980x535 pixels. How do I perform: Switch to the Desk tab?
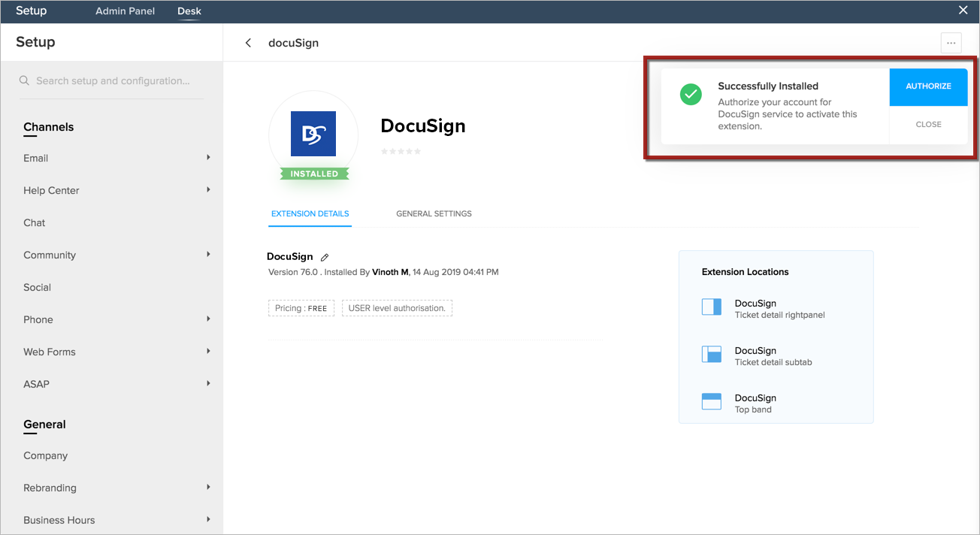189,11
